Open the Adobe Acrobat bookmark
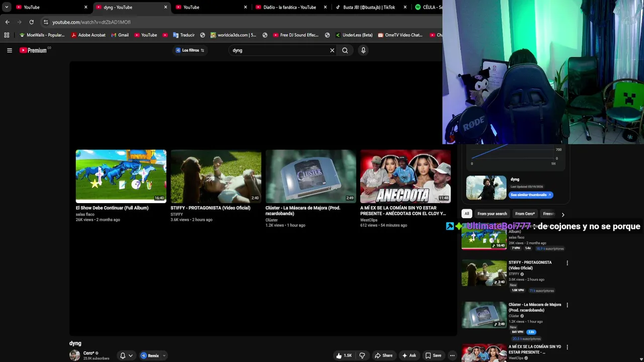This screenshot has width=644, height=362. pos(89,35)
